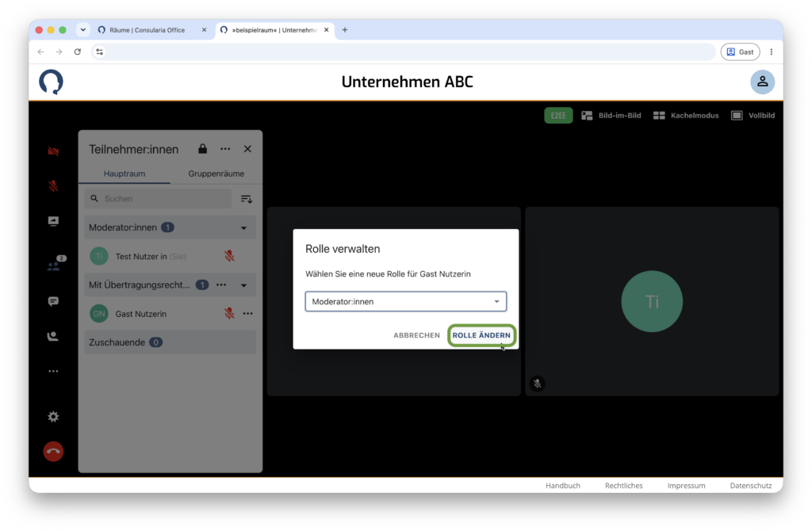Enter Vollbild mode
The image size is (812, 531).
click(x=753, y=116)
